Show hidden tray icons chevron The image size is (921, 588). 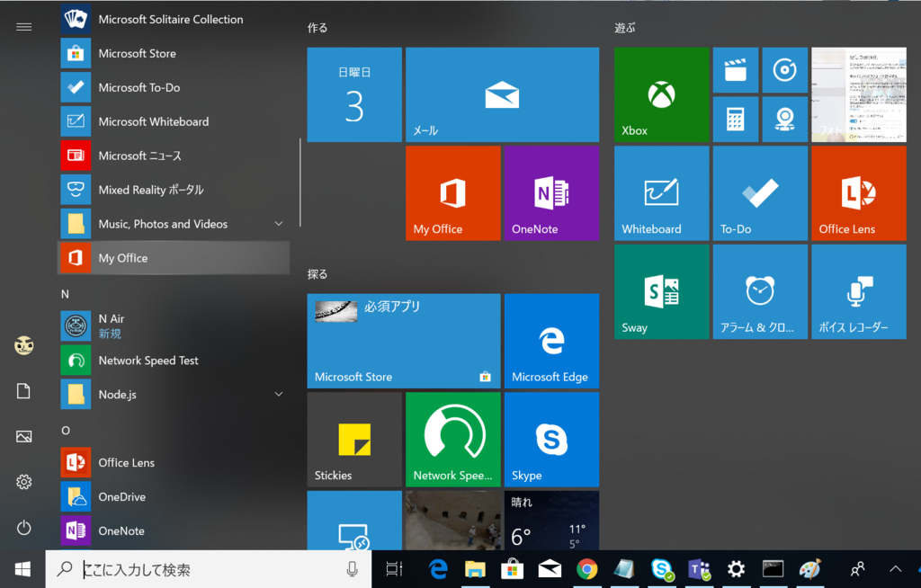[895, 569]
